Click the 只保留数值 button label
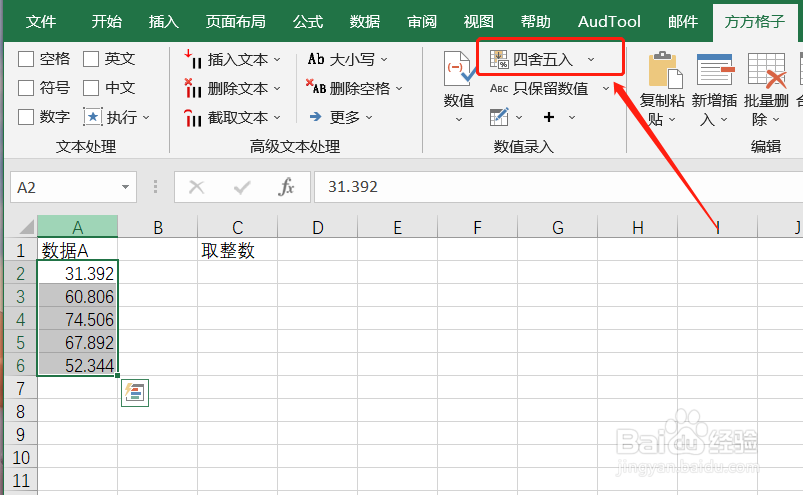The width and height of the screenshot is (803, 495). (551, 89)
